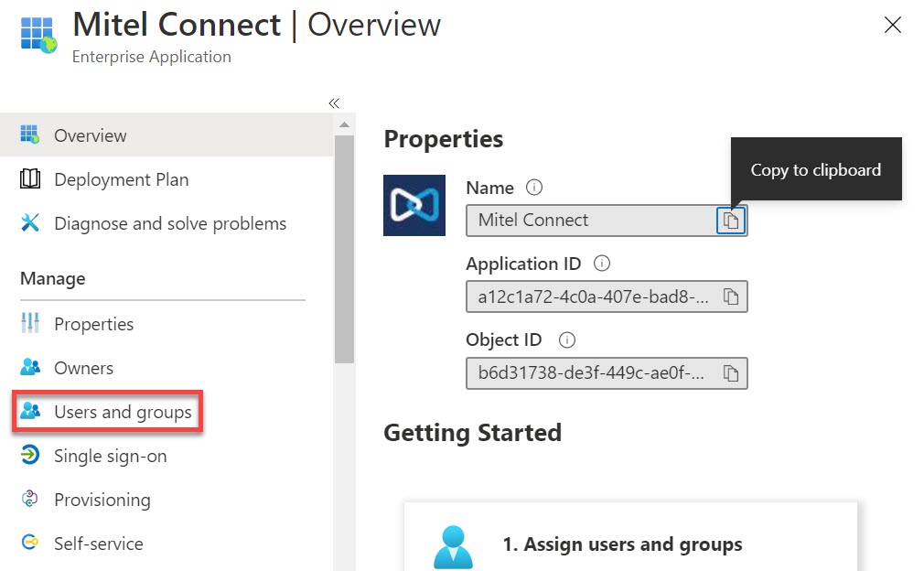Show info tooltip next to Application ID
This screenshot has width=924, height=571.
tap(602, 264)
